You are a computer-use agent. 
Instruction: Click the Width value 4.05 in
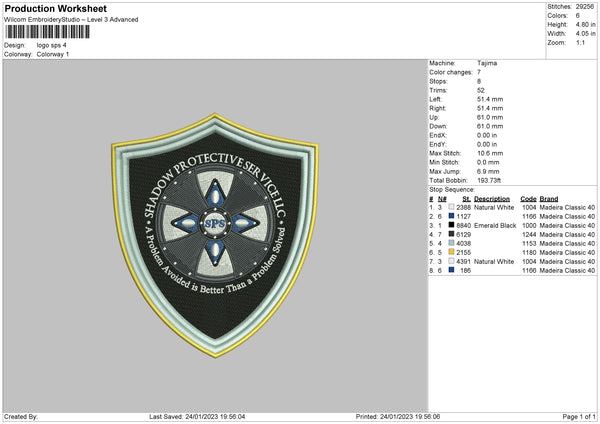[585, 34]
